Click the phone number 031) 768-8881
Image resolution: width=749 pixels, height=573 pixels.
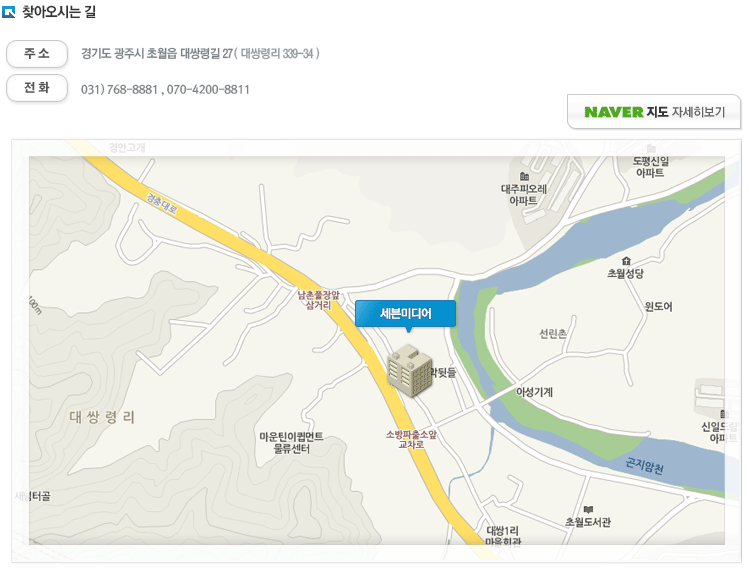point(119,89)
